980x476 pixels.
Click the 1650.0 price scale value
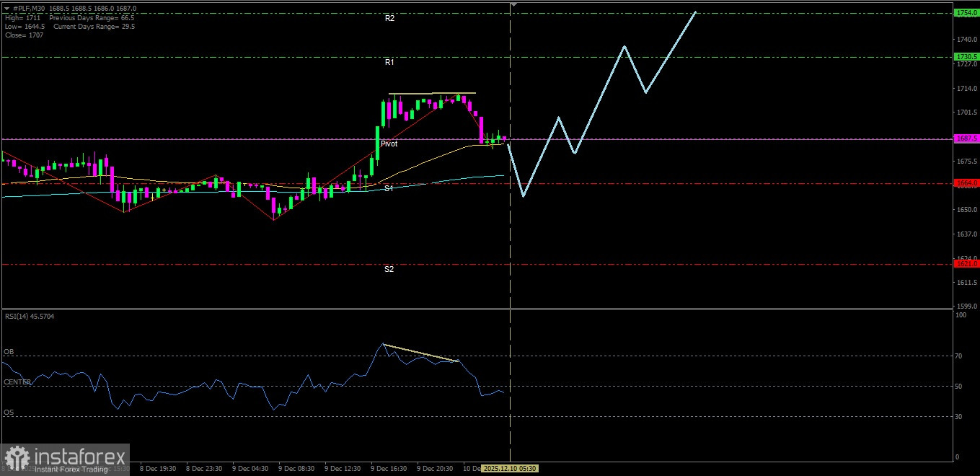pos(967,209)
